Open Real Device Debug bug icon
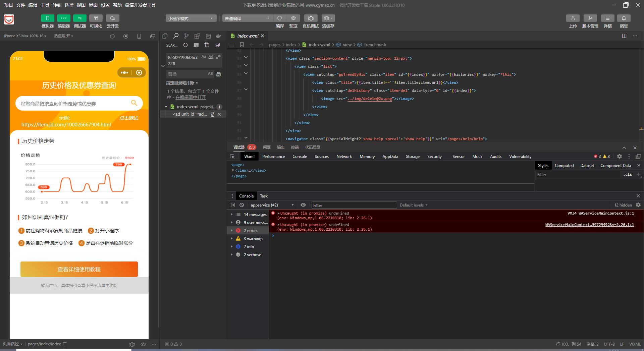 click(x=311, y=18)
